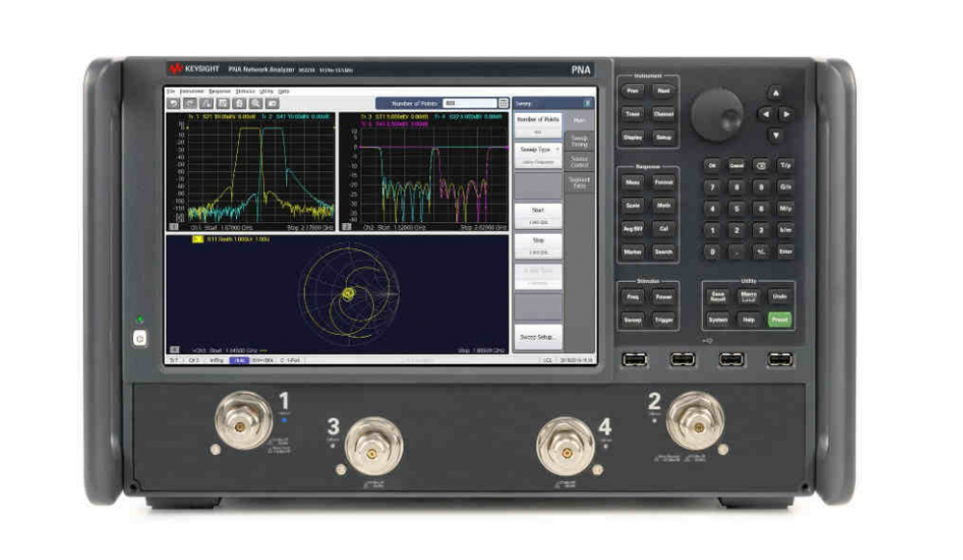963x560 pixels.
Task: Click the highlighted status bar indicator
Action: (x=239, y=361)
